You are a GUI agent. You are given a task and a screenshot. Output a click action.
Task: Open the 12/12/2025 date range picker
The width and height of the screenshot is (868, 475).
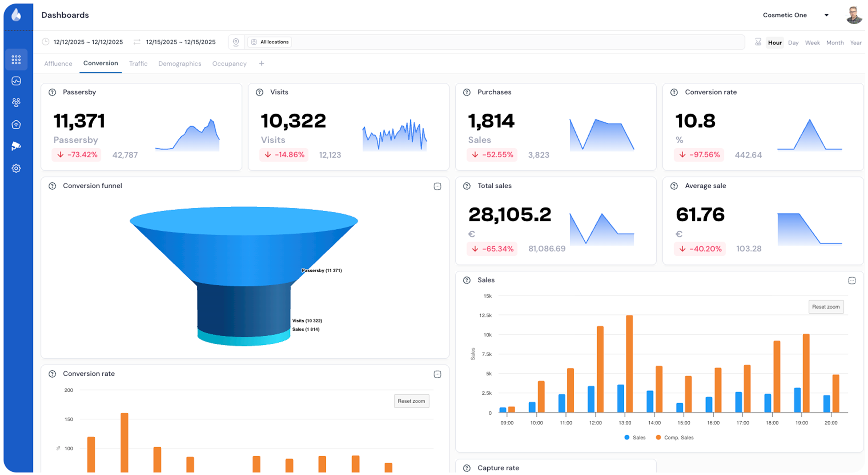[x=88, y=42]
